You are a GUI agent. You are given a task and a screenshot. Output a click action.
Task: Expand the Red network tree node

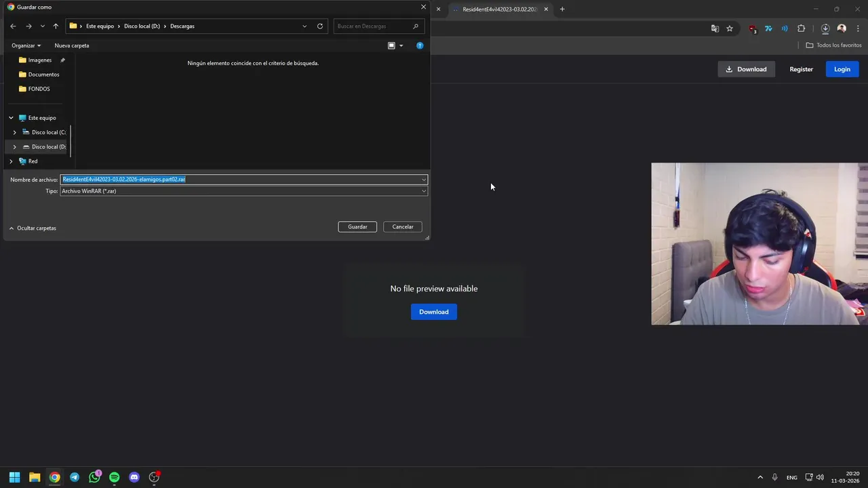point(11,161)
